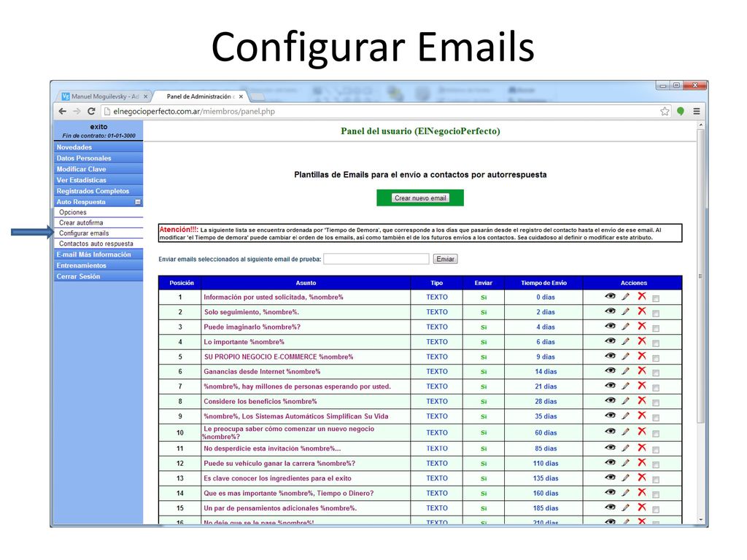Viewport: 747px width, 560px height.
Task: Delete 'Es clave conocer los ingredientes' email
Action: point(642,477)
